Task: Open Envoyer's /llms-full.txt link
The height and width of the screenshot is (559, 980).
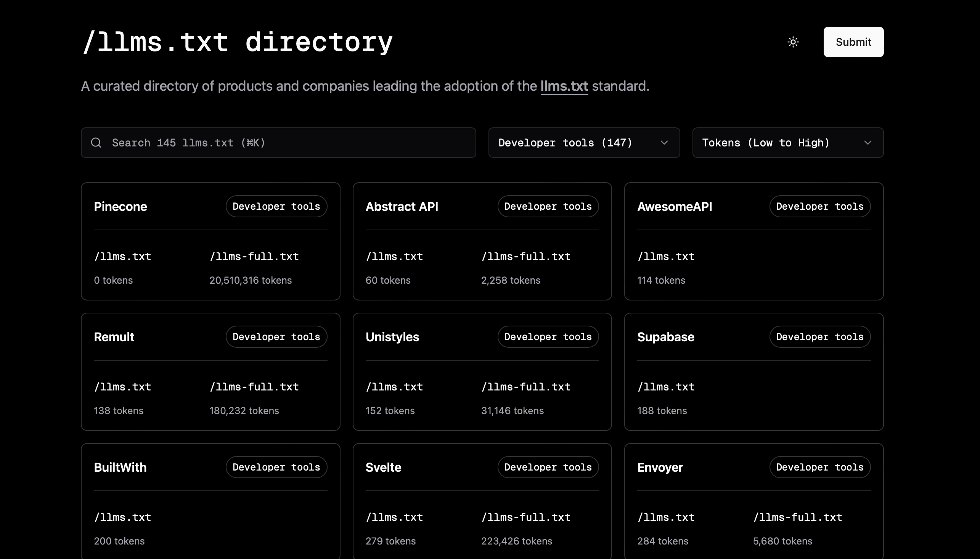Action: click(797, 517)
